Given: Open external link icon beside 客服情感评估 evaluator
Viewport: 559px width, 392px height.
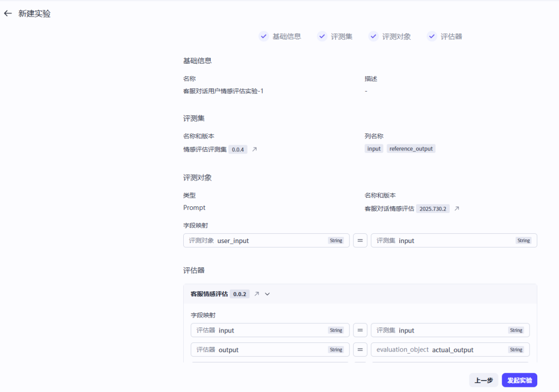Looking at the screenshot, I should pyautogui.click(x=257, y=294).
